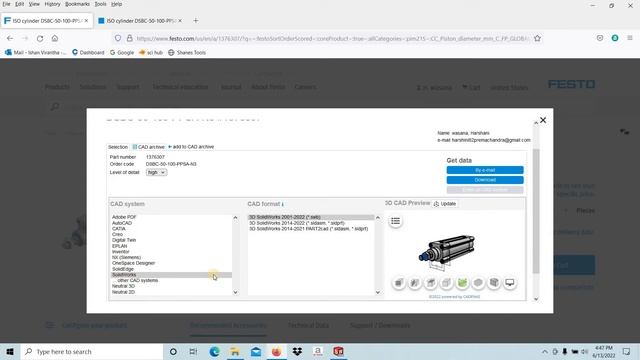Select the Selection tab in dialog
The width and height of the screenshot is (640, 360).
point(118,147)
